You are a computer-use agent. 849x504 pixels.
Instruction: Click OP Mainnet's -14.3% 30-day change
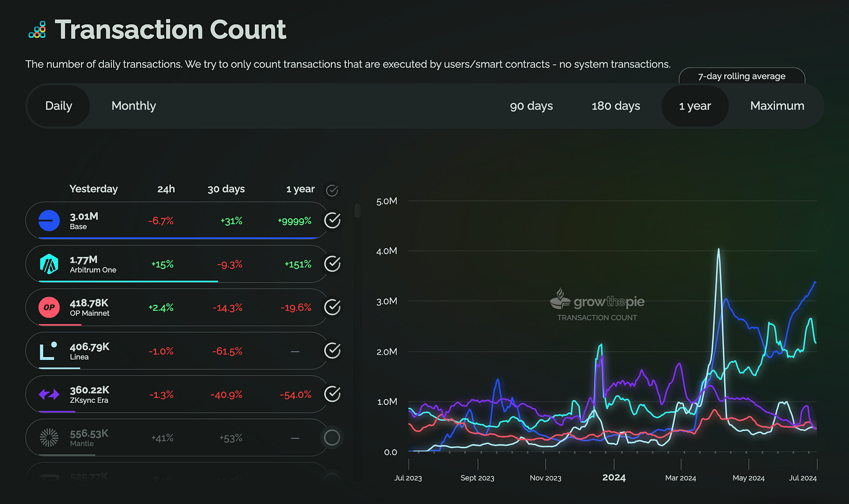click(228, 307)
